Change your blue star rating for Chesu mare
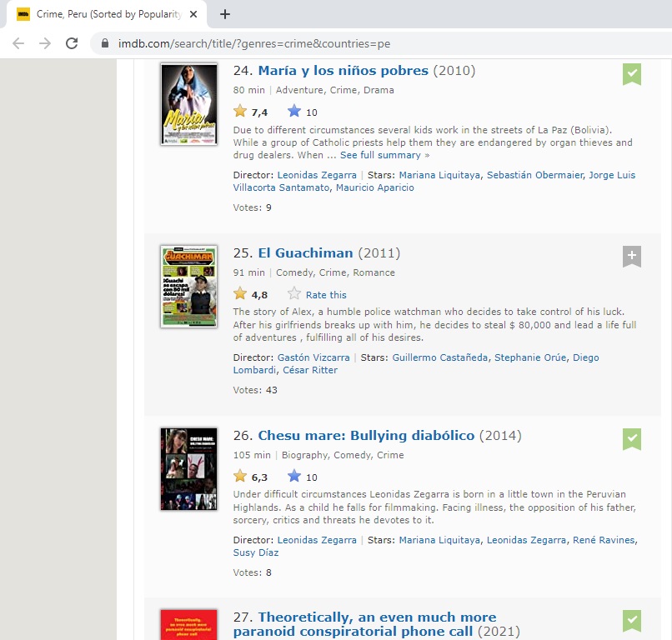Screen dimensions: 672x640 (x=294, y=477)
